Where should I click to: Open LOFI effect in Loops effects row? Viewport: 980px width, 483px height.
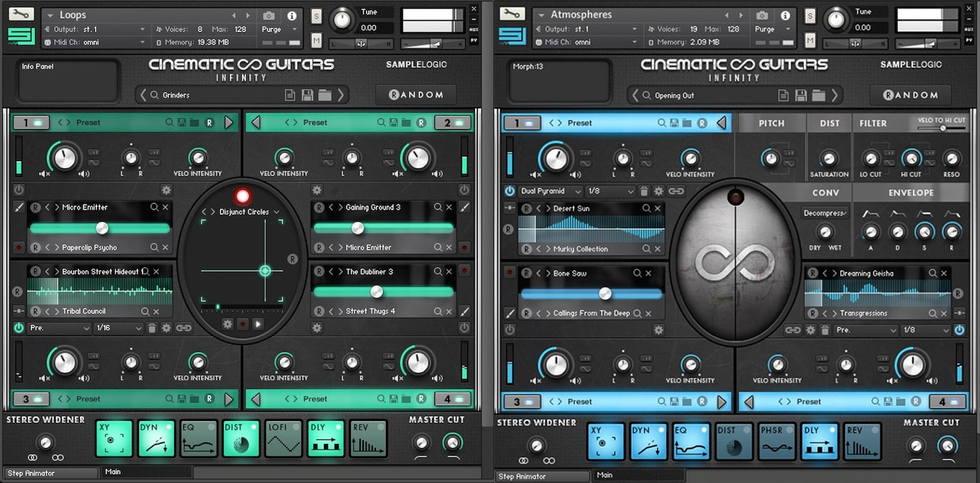click(283, 439)
